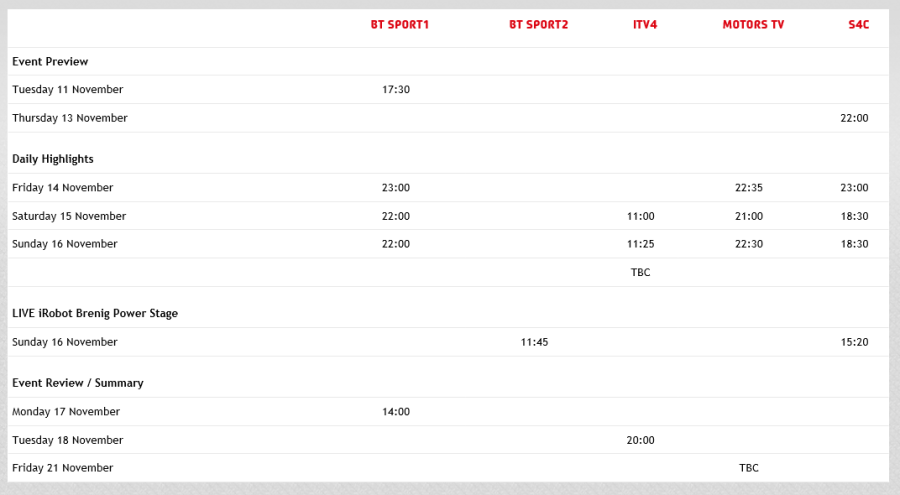Click the BT SPORT2 column header

(x=538, y=24)
